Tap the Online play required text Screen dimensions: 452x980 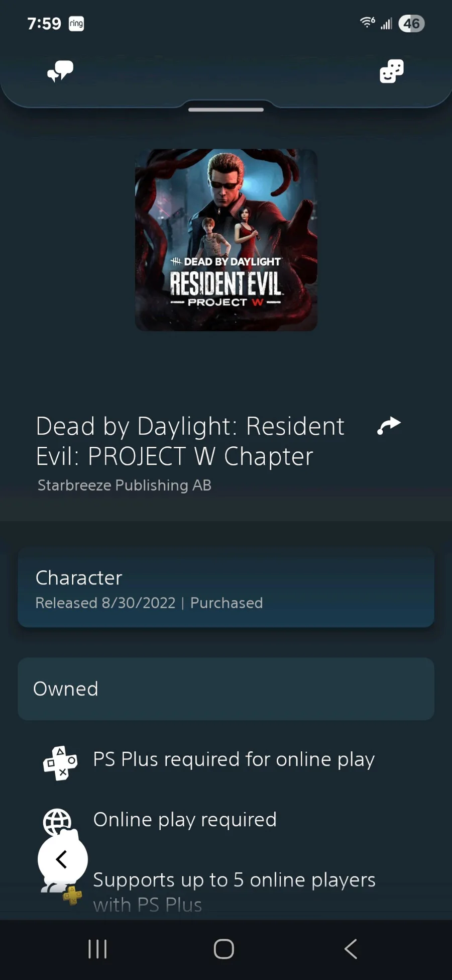tap(185, 820)
